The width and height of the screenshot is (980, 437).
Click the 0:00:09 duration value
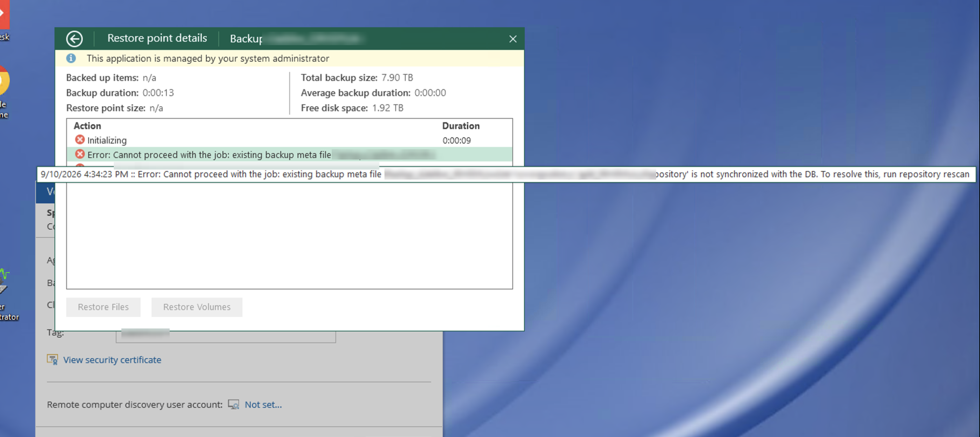click(457, 140)
